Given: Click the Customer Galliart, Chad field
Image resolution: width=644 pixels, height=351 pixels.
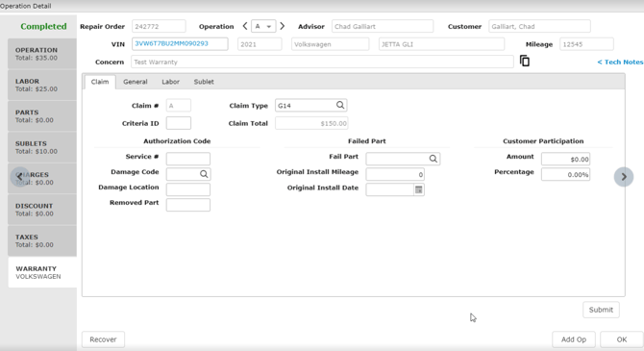Looking at the screenshot, I should tap(539, 26).
